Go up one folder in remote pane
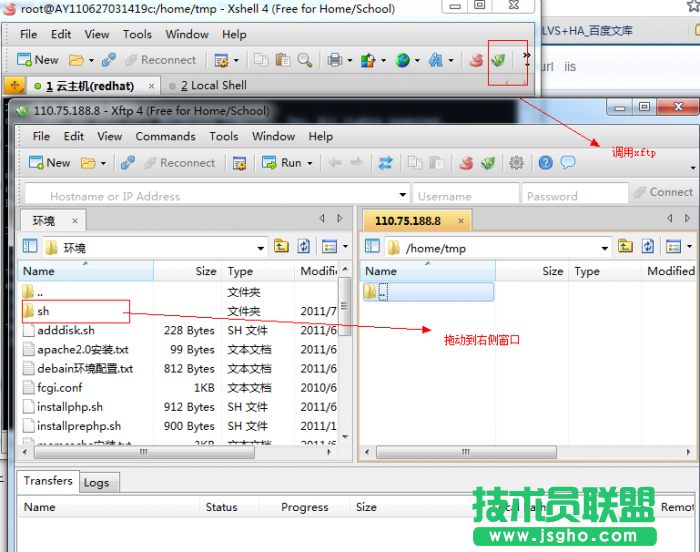The height and width of the screenshot is (552, 700). click(625, 246)
